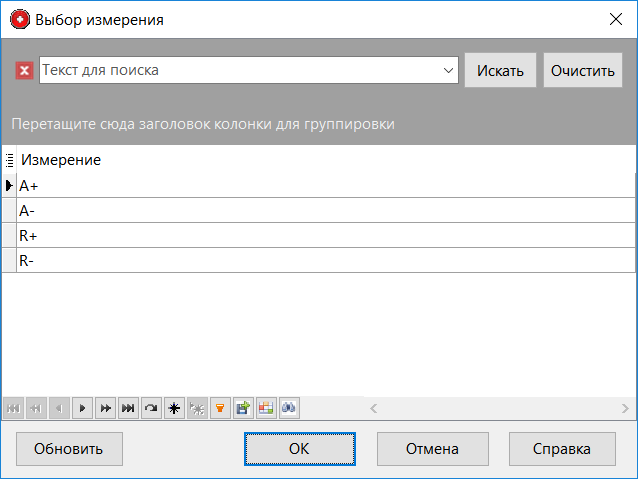The height and width of the screenshot is (479, 638).
Task: Expand the search text dropdown arrow
Action: point(448,71)
